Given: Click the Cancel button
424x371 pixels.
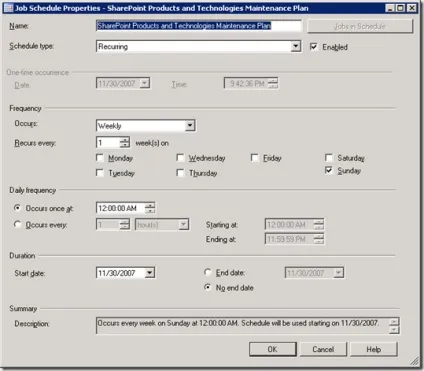Looking at the screenshot, I should point(323,349).
